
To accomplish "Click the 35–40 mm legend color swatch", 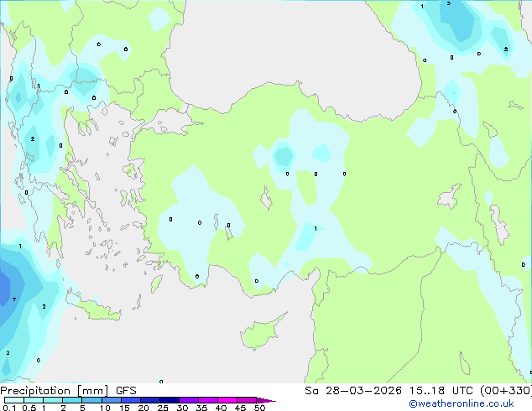I will click(x=208, y=400).
